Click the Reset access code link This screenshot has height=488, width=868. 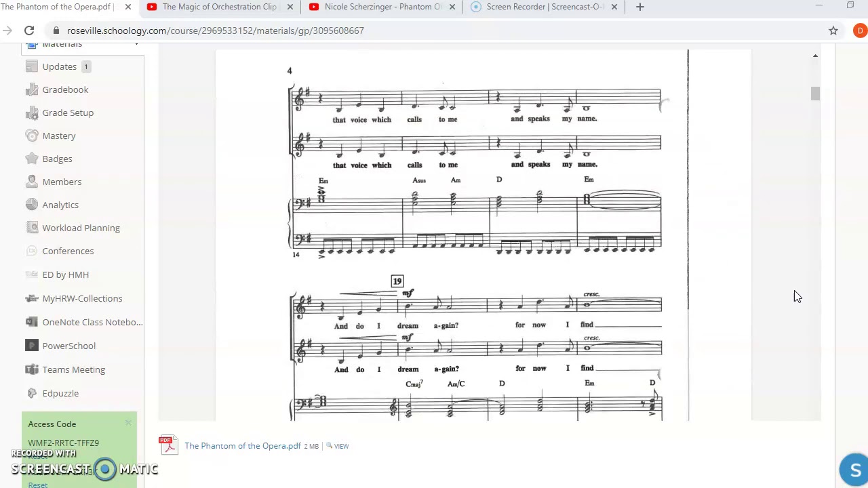(38, 485)
